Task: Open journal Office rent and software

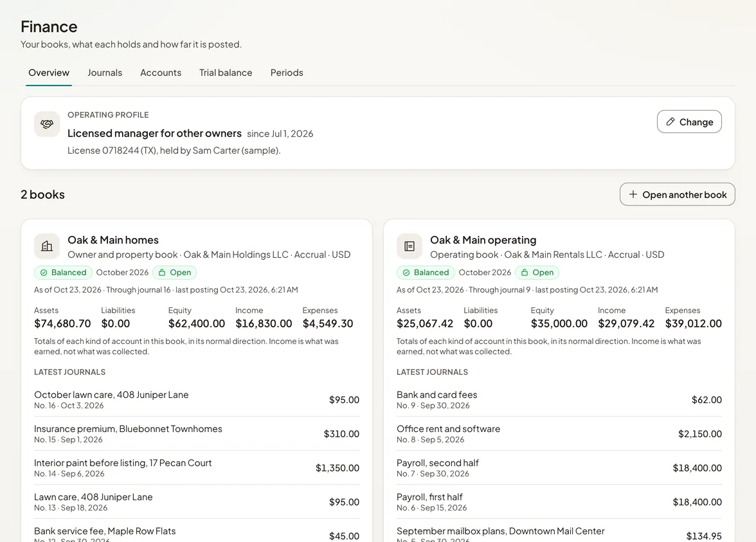Action: (x=559, y=433)
